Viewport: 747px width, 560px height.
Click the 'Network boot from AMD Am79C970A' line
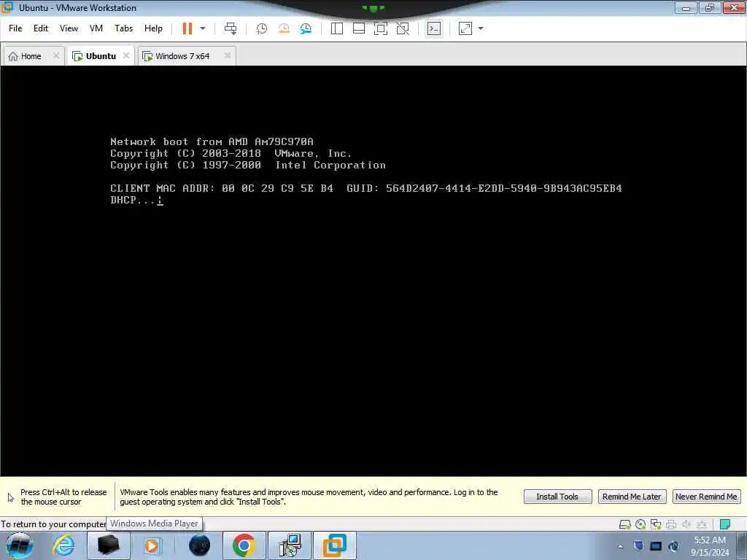click(212, 141)
